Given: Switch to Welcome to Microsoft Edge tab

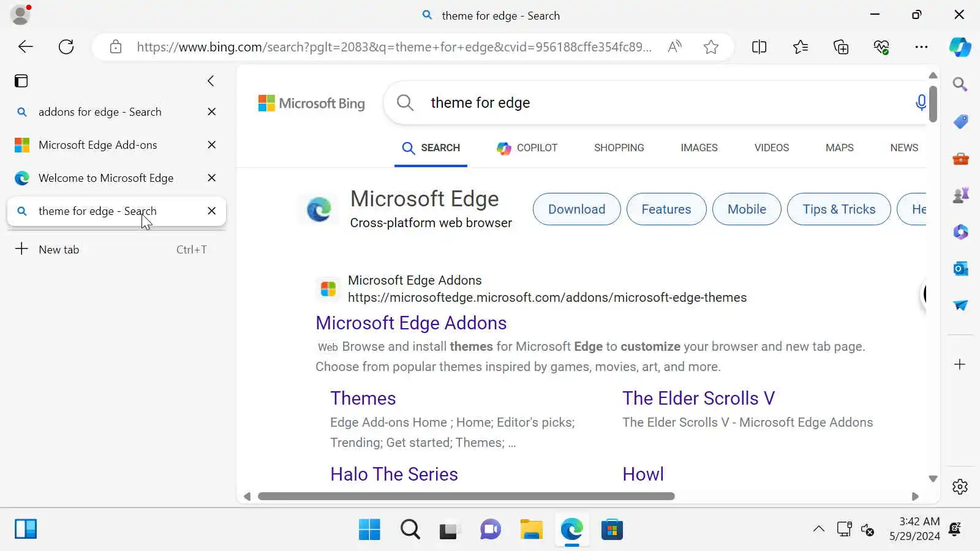Looking at the screenshot, I should [116, 178].
